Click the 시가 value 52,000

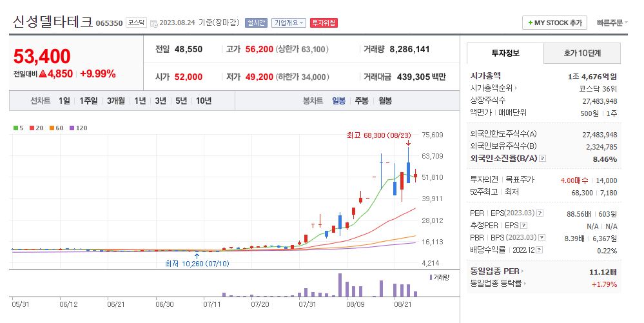(x=188, y=77)
